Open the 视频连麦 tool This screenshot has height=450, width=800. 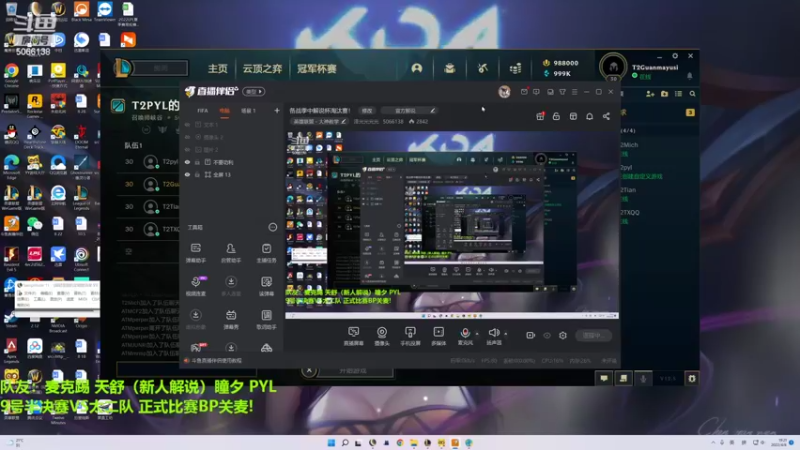(195, 286)
